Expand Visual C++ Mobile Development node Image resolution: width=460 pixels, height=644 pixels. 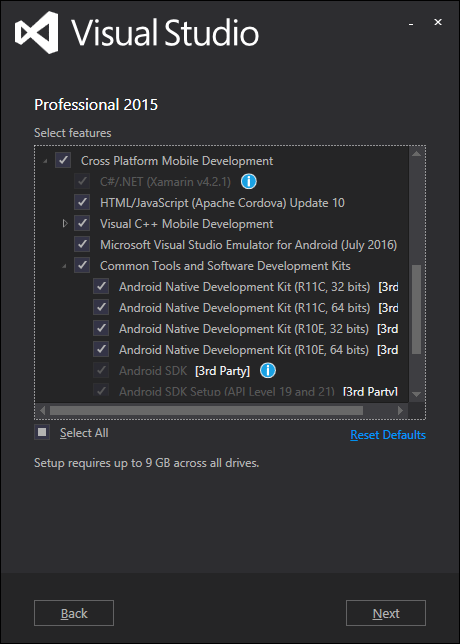pyautogui.click(x=65, y=224)
